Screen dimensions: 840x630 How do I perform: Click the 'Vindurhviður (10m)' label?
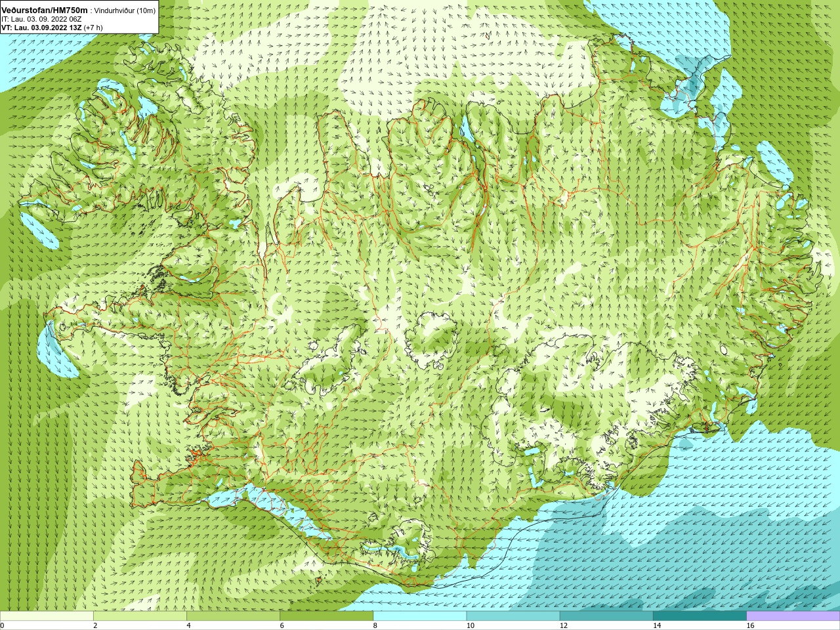coord(125,10)
